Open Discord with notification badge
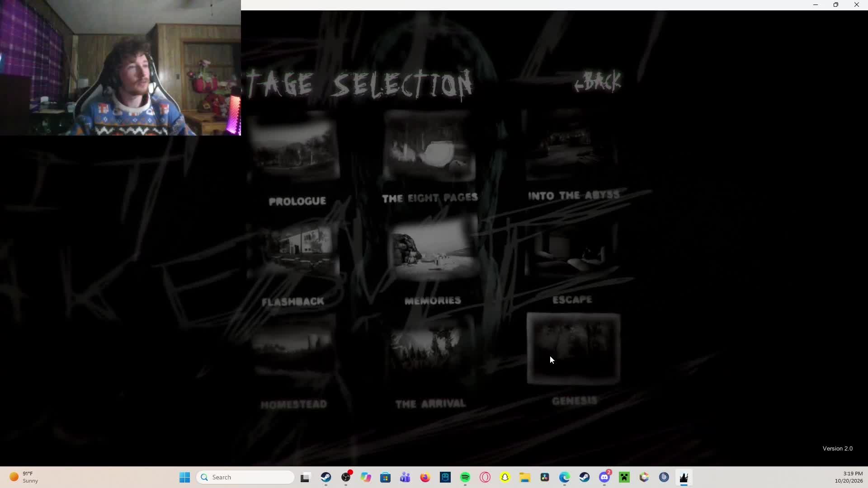This screenshot has width=868, height=488. coord(604,478)
